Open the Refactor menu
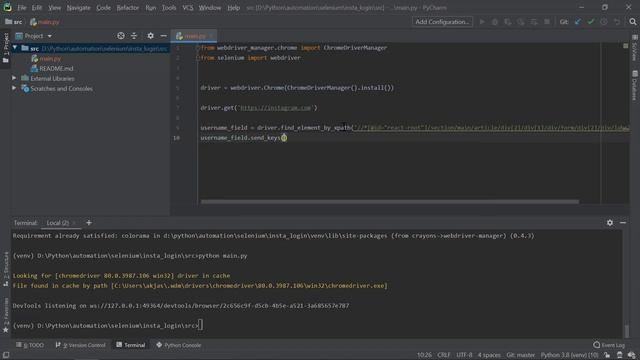This screenshot has height=360, width=640. pyautogui.click(x=128, y=8)
